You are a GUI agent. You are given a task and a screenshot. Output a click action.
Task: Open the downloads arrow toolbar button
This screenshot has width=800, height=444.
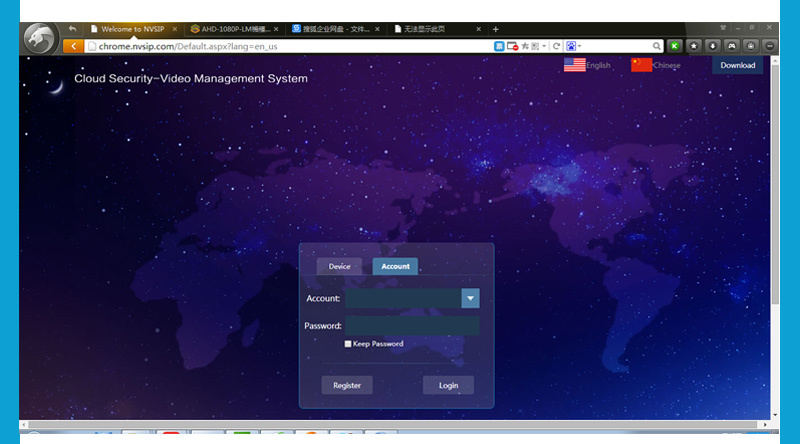tap(712, 46)
